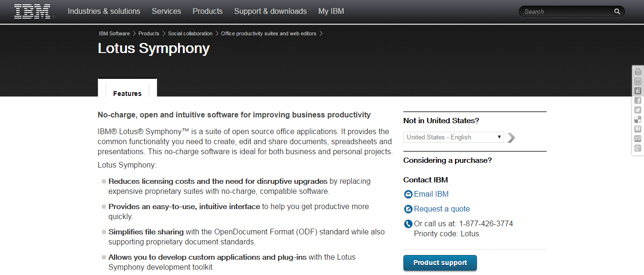This screenshot has width=644, height=275.
Task: Click the search magnifier icon
Action: coord(617,11)
